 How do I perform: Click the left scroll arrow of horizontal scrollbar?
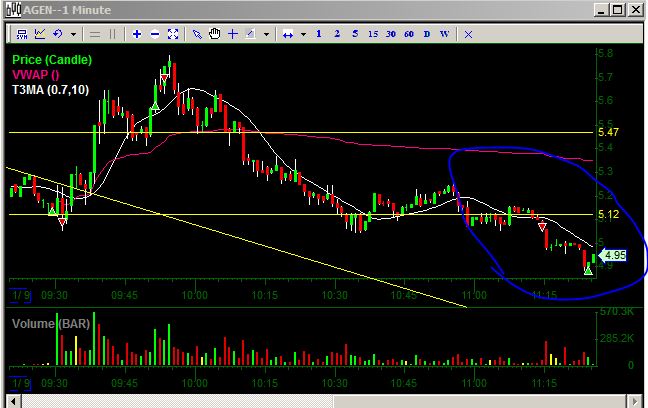(x=13, y=401)
